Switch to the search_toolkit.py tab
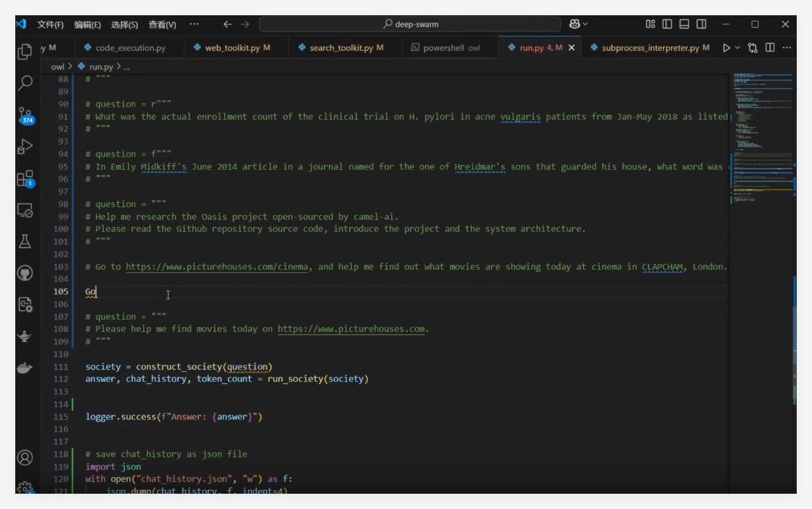The width and height of the screenshot is (812, 509). click(341, 48)
